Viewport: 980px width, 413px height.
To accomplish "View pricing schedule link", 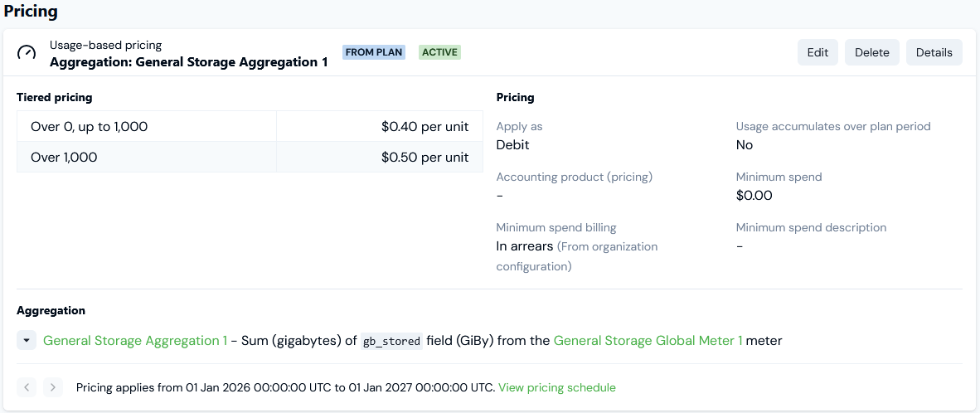I will click(x=557, y=387).
